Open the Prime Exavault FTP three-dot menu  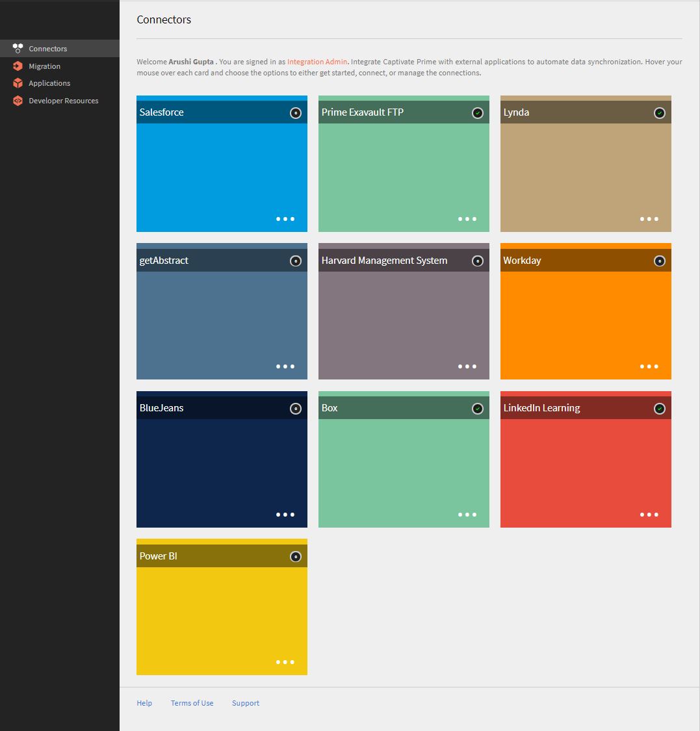(x=467, y=218)
